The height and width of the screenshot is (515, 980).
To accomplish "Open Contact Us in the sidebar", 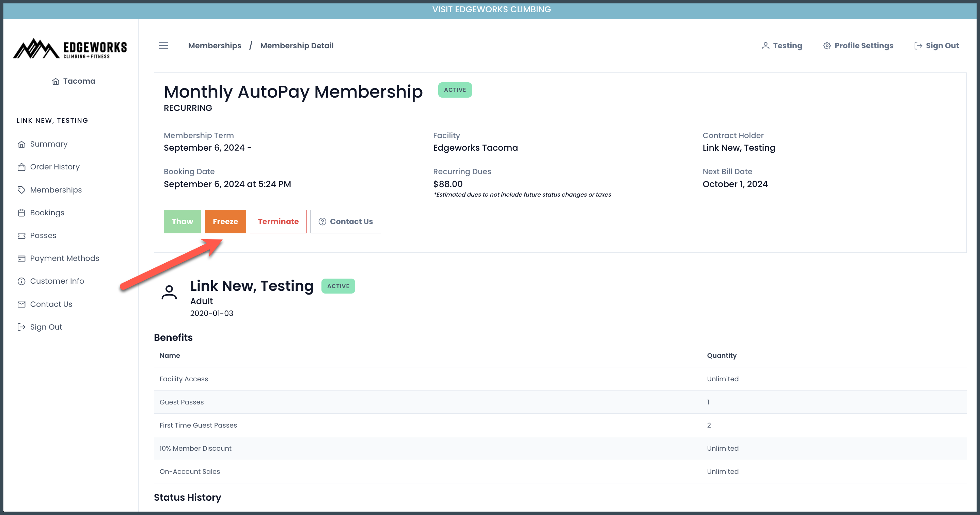I will tap(51, 304).
